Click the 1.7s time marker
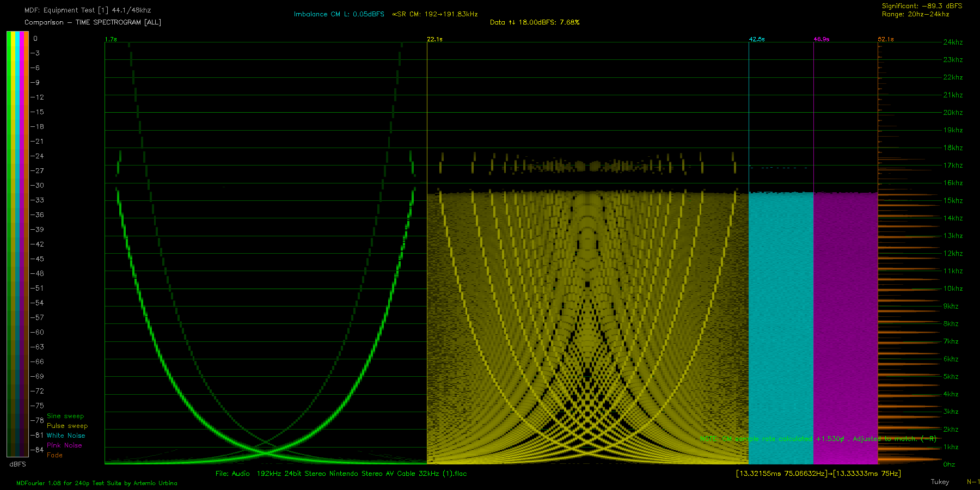 tap(111, 39)
